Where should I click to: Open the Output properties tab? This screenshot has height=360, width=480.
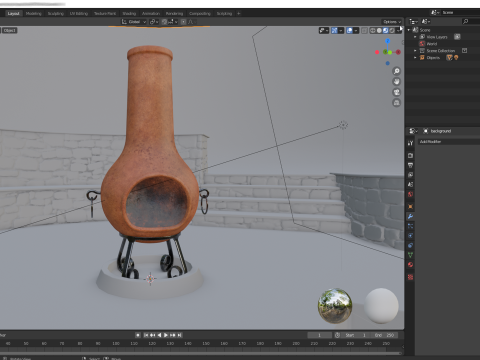[410, 165]
